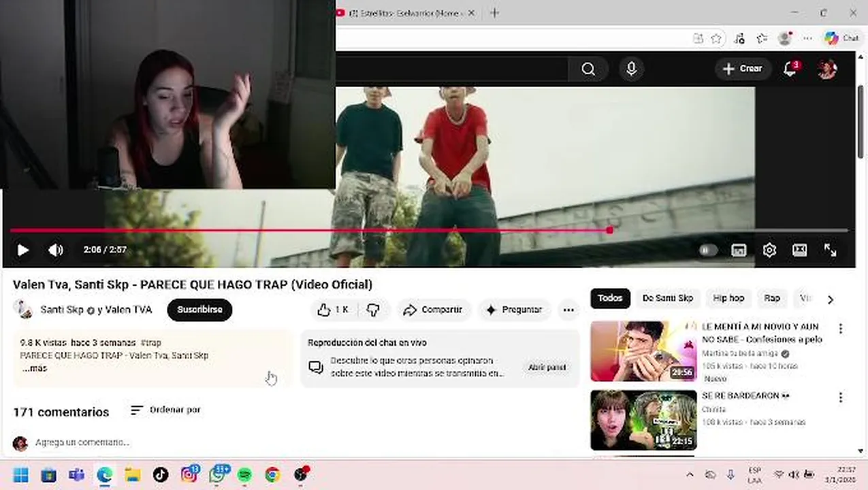This screenshot has width=868, height=490.
Task: Open Edge settings and more menu
Action: point(807,39)
